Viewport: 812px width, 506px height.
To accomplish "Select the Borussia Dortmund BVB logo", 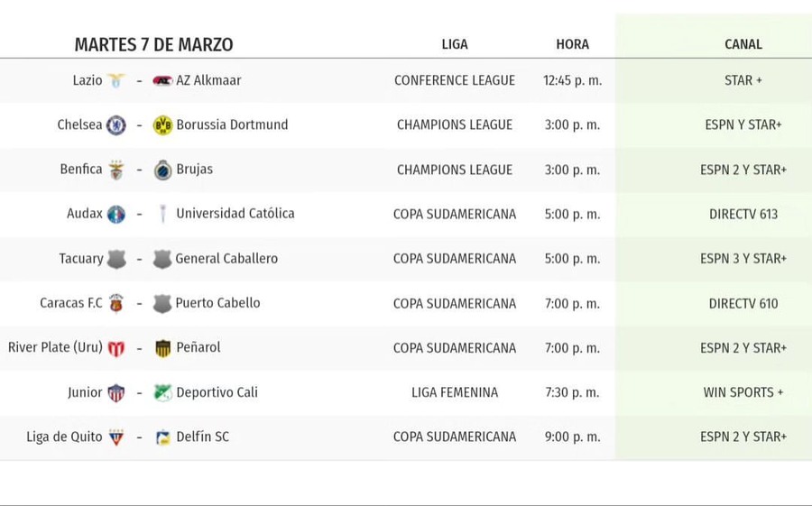I will [x=162, y=125].
